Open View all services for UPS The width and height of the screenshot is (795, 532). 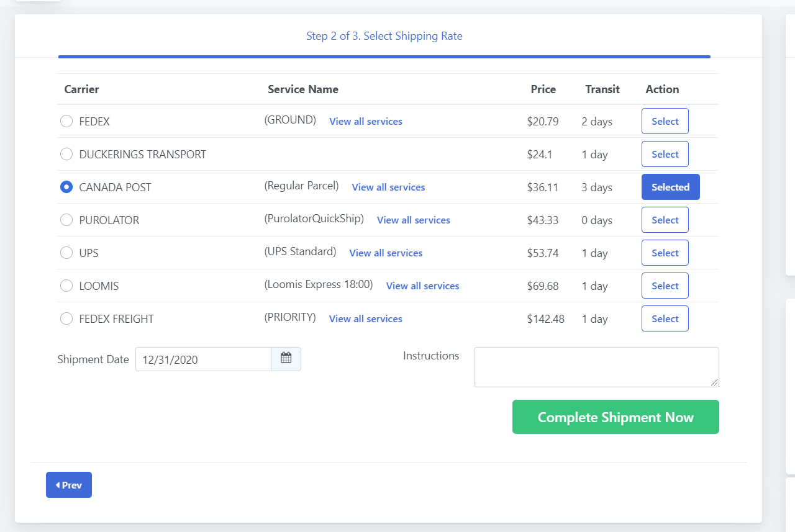[x=386, y=253]
